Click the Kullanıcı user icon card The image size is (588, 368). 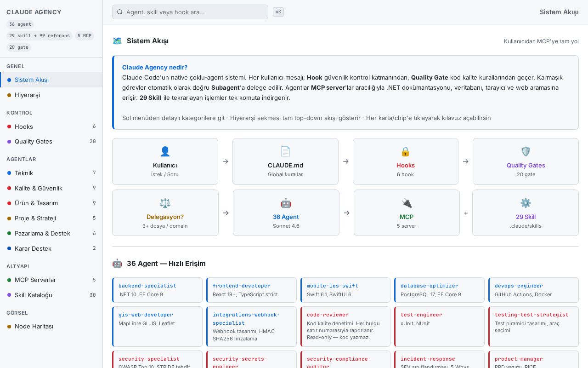[x=165, y=161]
